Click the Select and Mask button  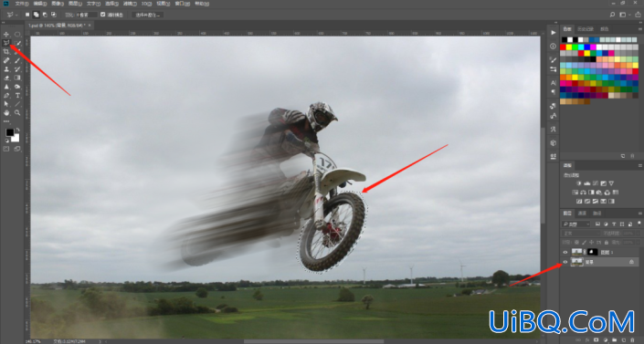tap(147, 15)
